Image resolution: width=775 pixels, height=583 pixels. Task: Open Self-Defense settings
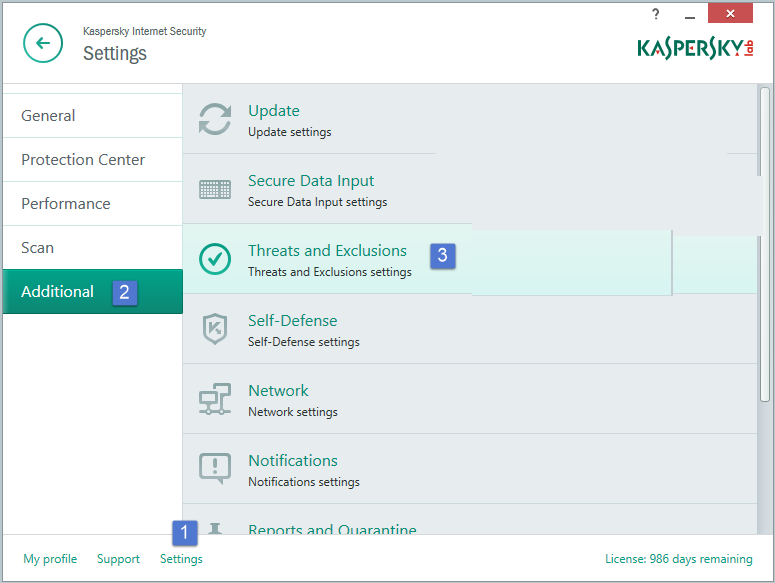[x=292, y=321]
